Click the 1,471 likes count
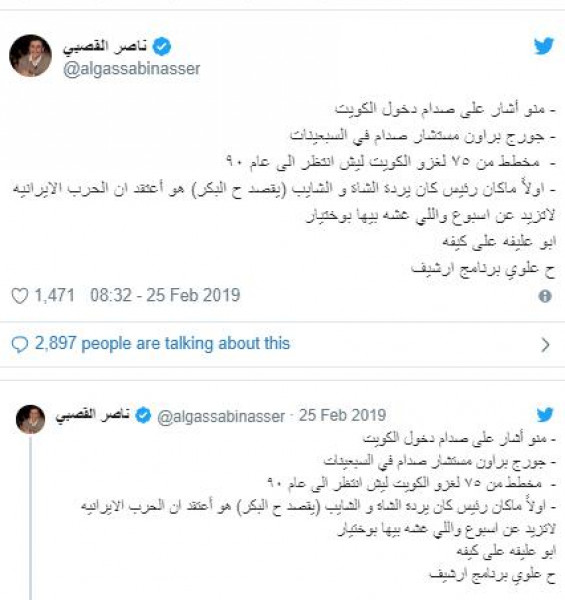The image size is (565, 600). point(55,295)
